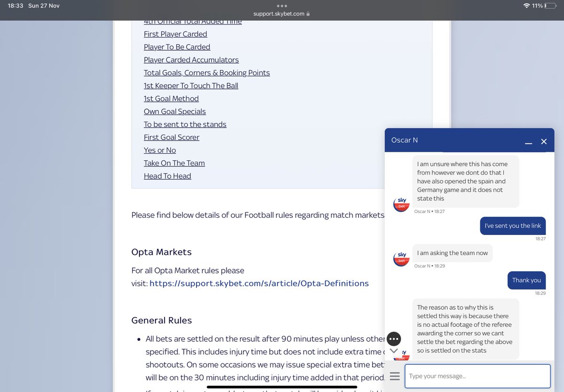Tap the black three-dots bubble above chat
This screenshot has width=564, height=392.
pyautogui.click(x=394, y=339)
